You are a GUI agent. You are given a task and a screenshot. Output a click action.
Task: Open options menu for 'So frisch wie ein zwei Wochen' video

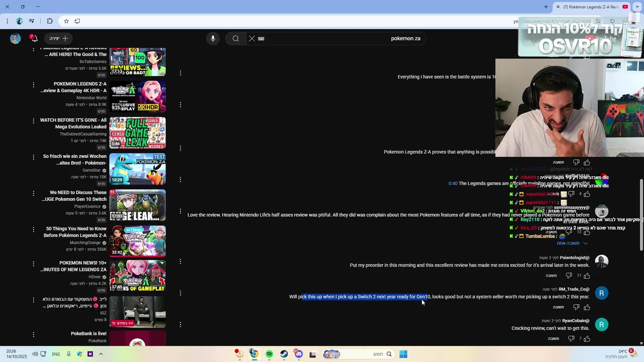tap(33, 157)
